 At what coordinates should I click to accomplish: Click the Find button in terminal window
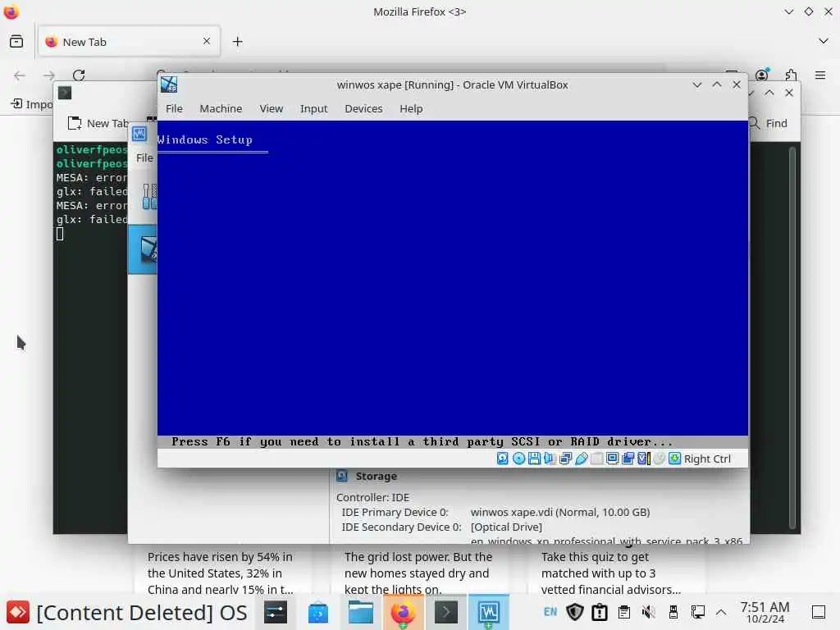[x=768, y=123]
